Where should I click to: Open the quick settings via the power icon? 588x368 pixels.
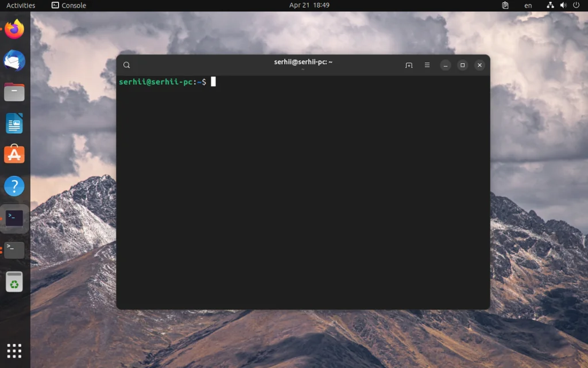click(x=575, y=5)
